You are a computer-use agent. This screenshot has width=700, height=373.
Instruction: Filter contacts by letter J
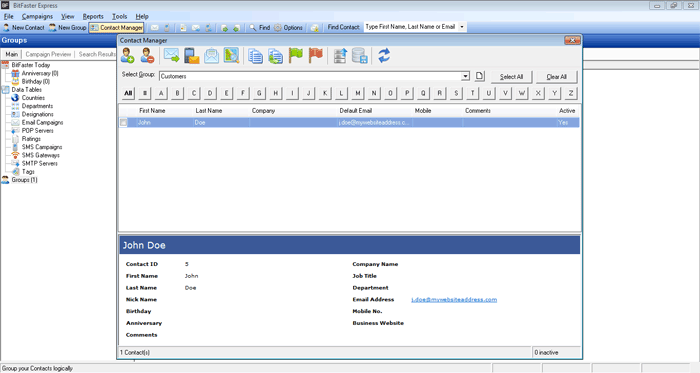coord(308,93)
